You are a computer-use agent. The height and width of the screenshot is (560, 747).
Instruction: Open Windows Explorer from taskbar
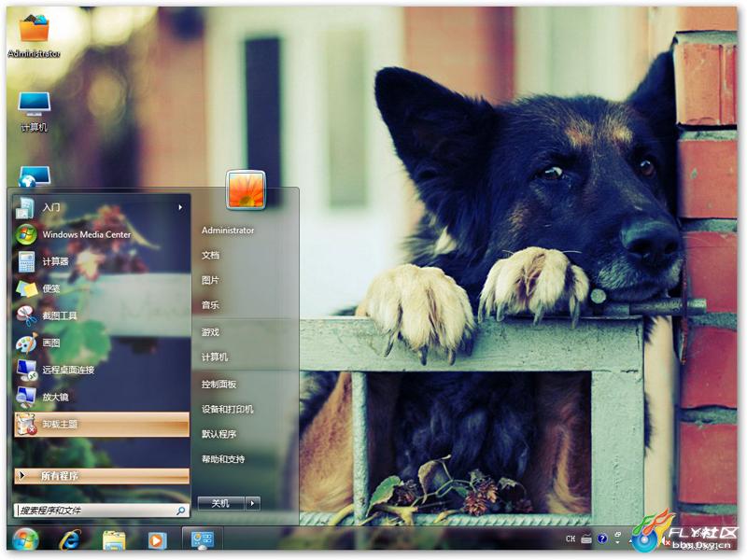[x=114, y=541]
